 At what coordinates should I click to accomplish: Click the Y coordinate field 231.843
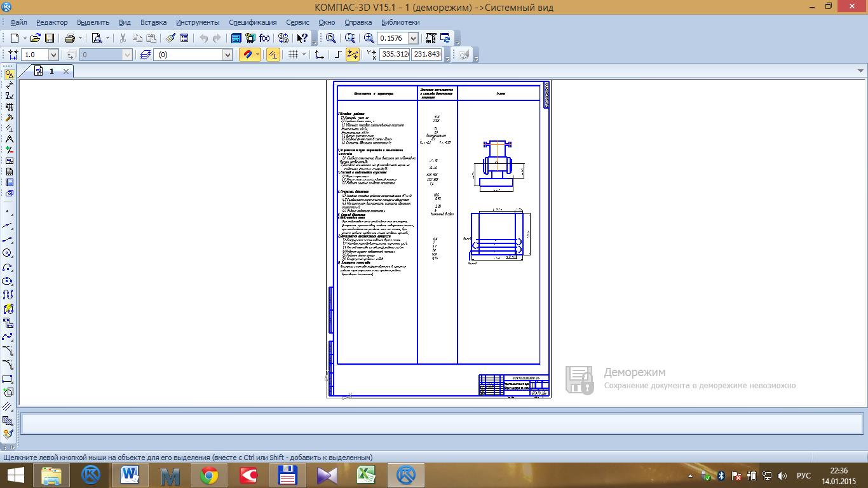426,55
